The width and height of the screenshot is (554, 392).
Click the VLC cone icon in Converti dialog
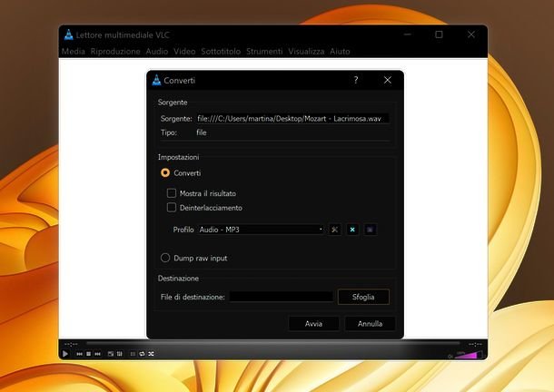point(156,80)
